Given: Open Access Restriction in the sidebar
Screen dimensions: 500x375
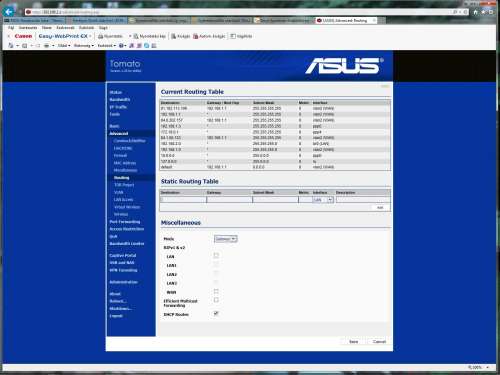Looking at the screenshot, I should (127, 229).
